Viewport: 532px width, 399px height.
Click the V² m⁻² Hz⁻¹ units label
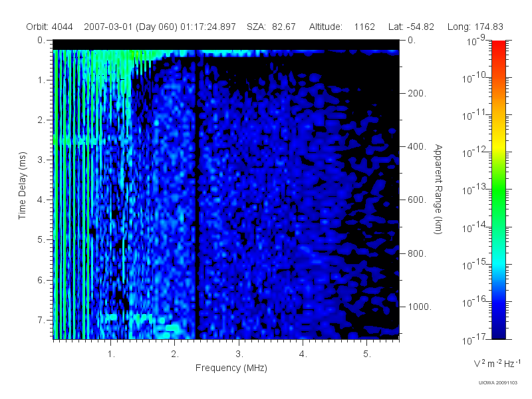497,363
